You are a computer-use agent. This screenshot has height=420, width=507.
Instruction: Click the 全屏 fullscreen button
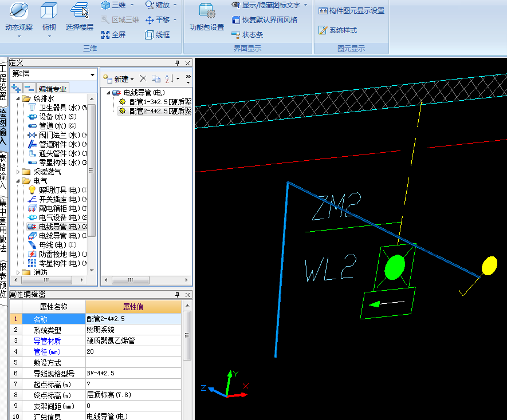click(113, 34)
